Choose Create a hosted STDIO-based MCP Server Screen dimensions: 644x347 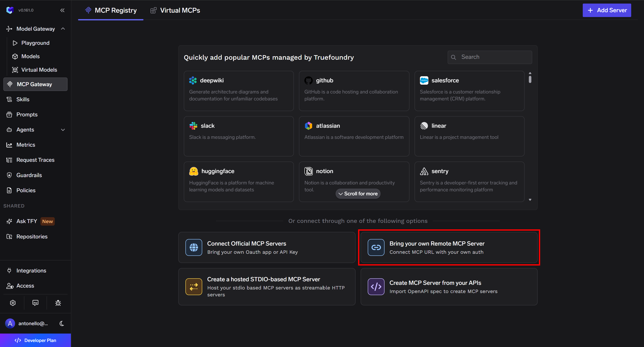coord(267,287)
